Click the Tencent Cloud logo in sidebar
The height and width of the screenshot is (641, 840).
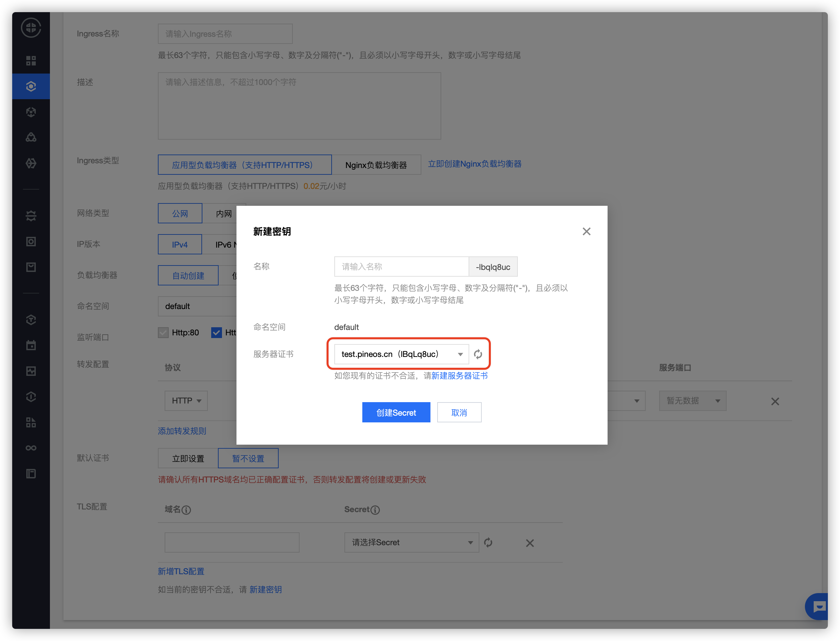[x=31, y=28]
